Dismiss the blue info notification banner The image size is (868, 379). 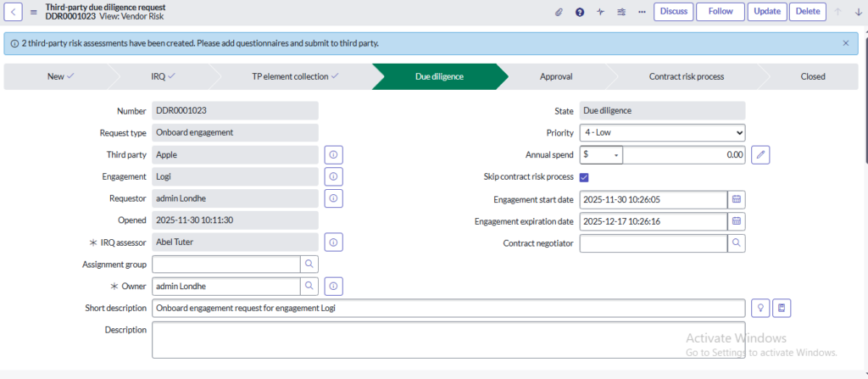(x=845, y=42)
